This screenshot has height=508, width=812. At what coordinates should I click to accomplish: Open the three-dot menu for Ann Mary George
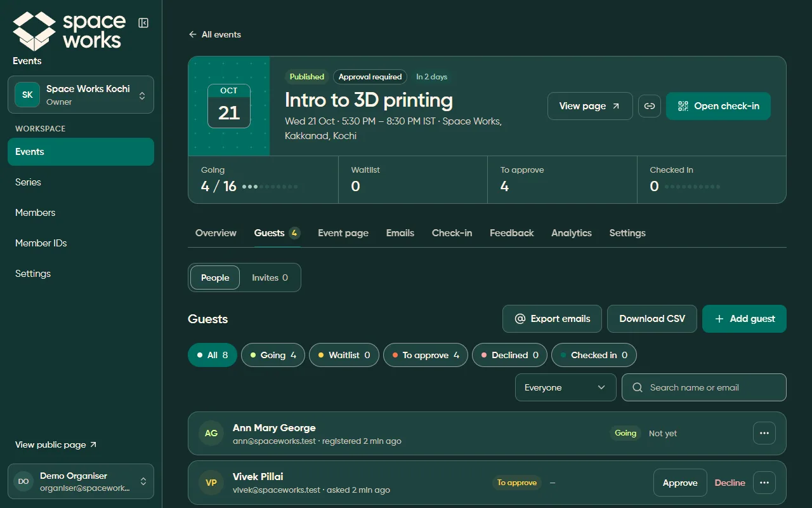pos(764,433)
